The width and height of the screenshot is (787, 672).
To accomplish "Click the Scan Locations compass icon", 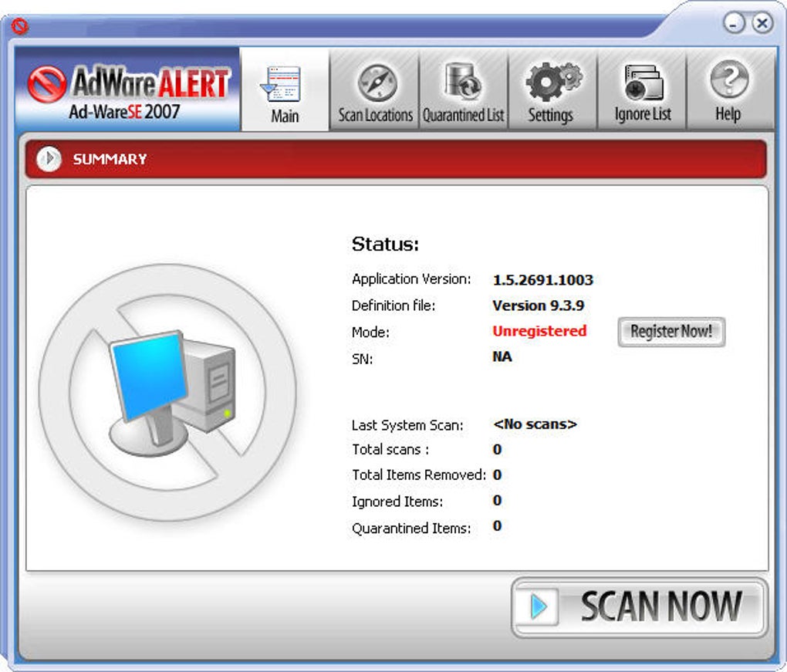I will point(377,83).
